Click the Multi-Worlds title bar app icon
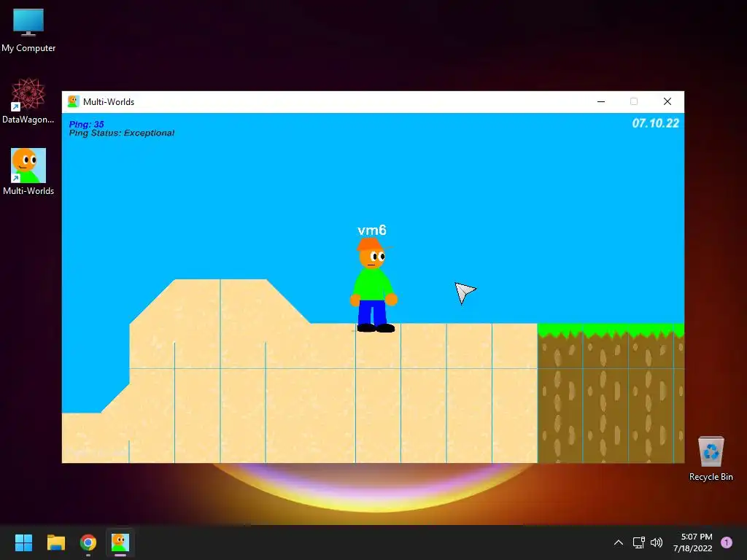The width and height of the screenshot is (747, 560). (73, 101)
